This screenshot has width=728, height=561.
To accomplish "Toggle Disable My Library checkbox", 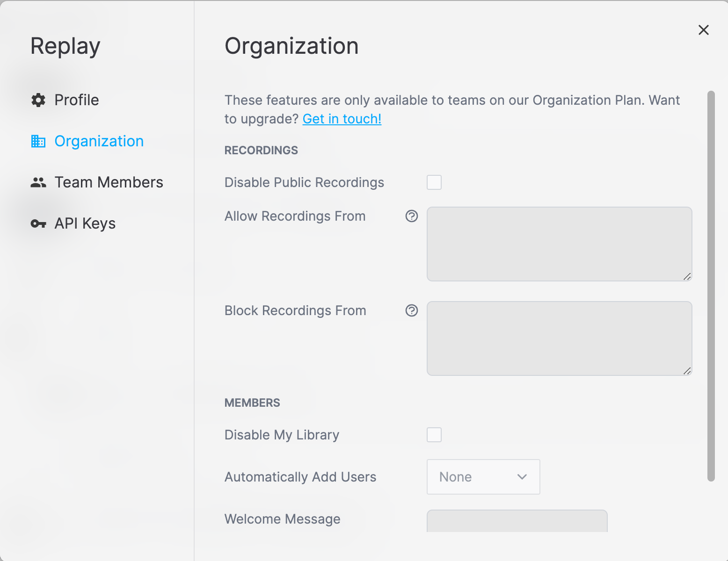I will [x=434, y=435].
